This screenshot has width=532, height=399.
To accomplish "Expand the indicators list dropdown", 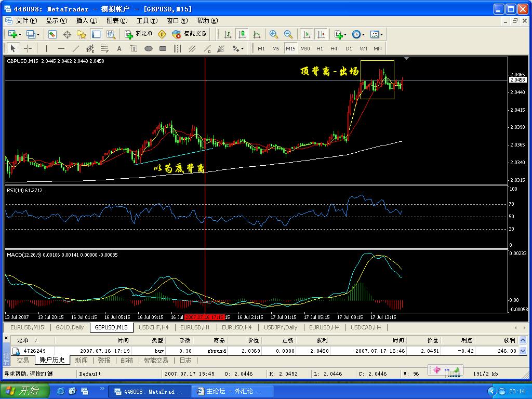I will (346, 34).
